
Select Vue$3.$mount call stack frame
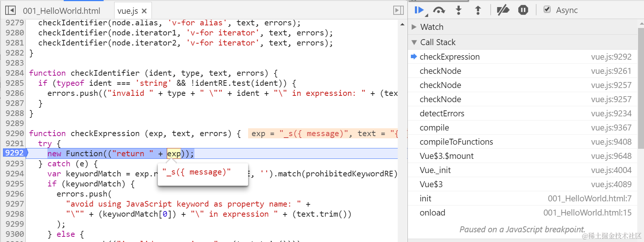tap(522, 156)
